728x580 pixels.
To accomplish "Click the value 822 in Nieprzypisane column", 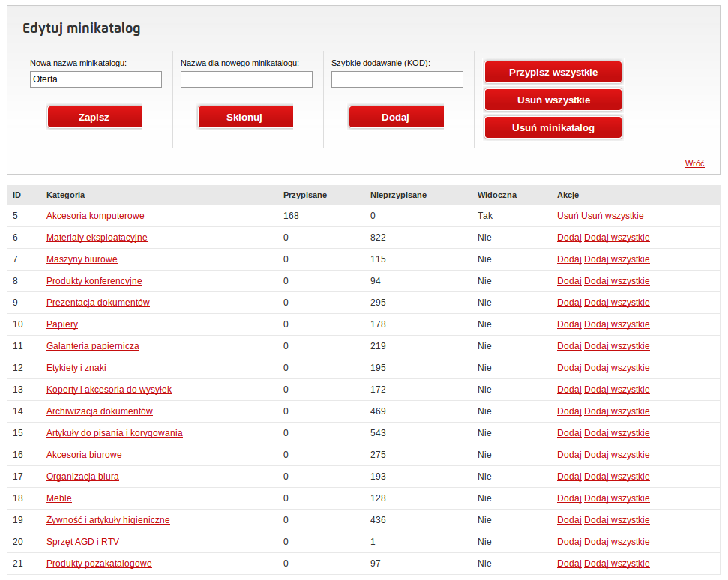I will 378,238.
